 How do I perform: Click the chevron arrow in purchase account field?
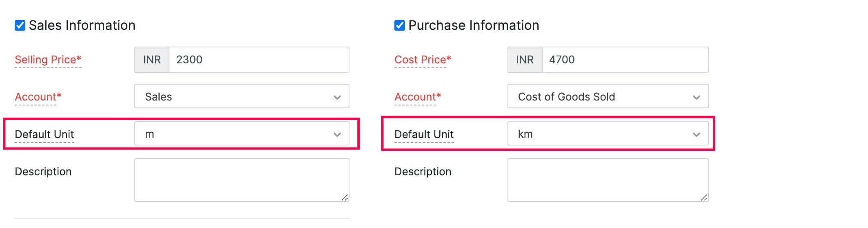pos(697,97)
